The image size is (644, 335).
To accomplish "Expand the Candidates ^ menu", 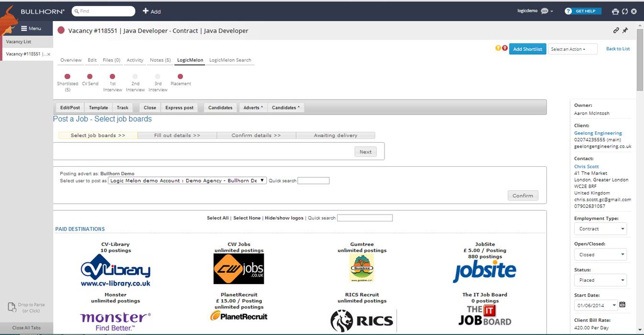I will tap(286, 108).
